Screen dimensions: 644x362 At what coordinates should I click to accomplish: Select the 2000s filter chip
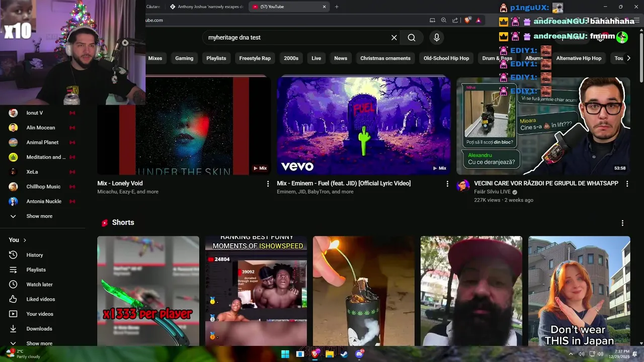291,58
